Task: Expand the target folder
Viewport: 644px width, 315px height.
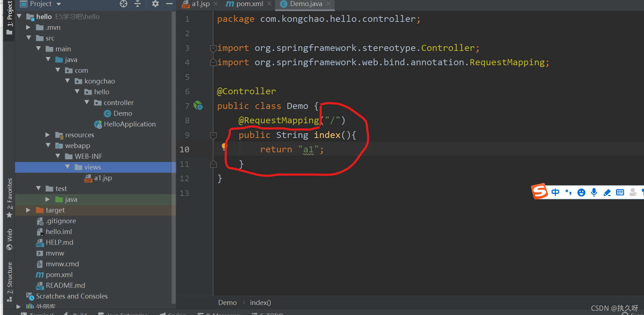Action: 28,210
